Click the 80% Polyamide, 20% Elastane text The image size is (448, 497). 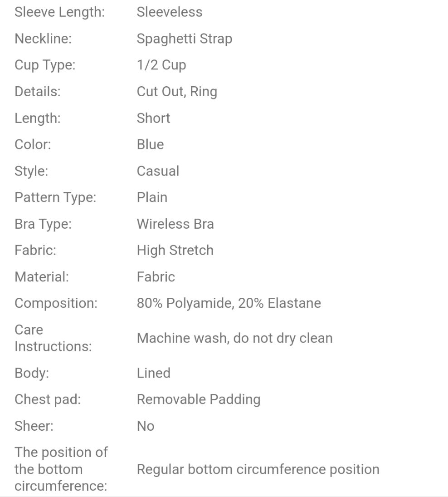pyautogui.click(x=229, y=303)
